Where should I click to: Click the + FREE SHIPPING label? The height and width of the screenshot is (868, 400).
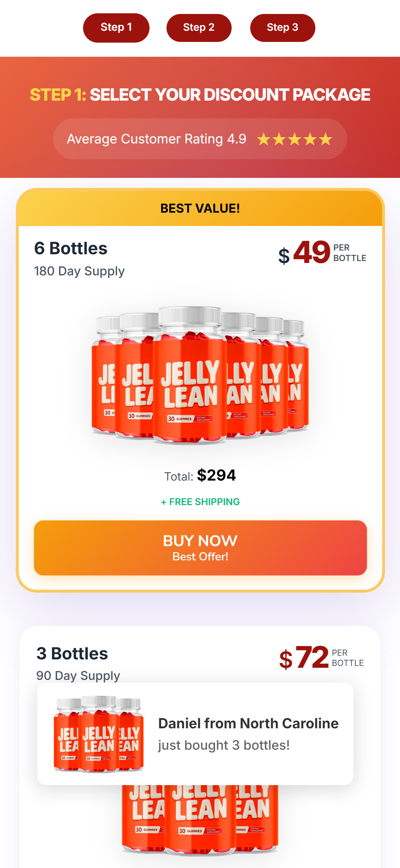point(200,502)
